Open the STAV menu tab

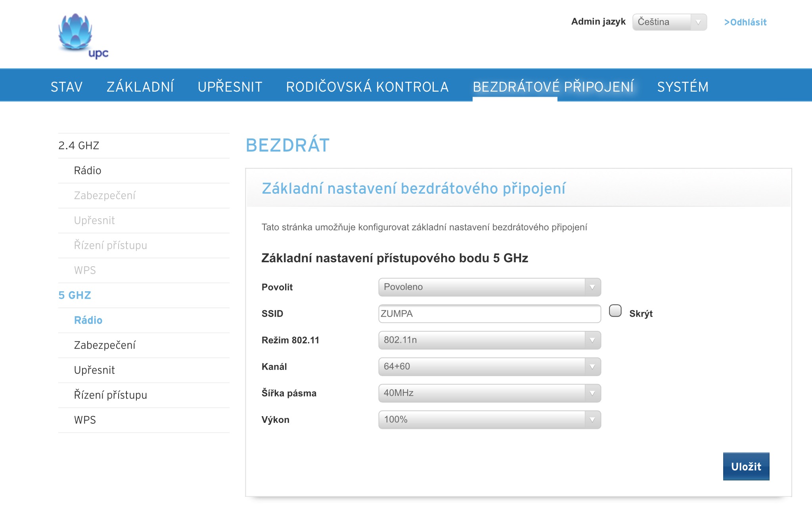67,86
